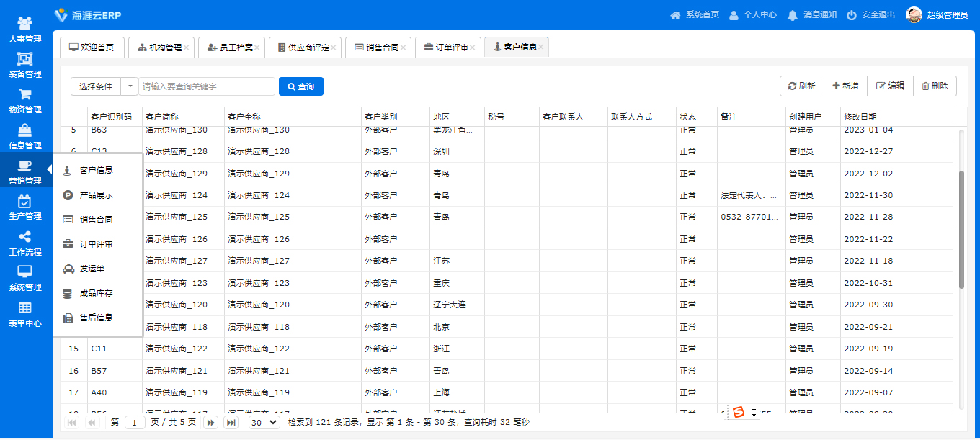Sort by 修改日期 column header
The width and height of the screenshot is (980, 440).
click(x=896, y=117)
